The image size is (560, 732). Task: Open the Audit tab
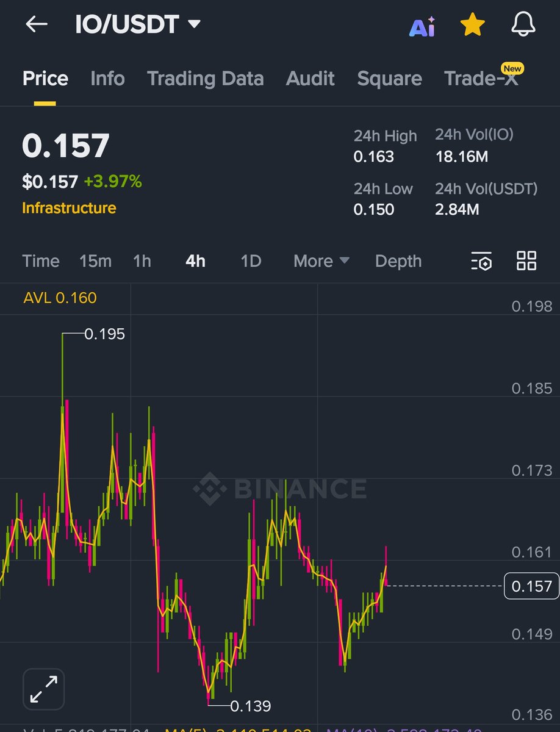pyautogui.click(x=311, y=79)
